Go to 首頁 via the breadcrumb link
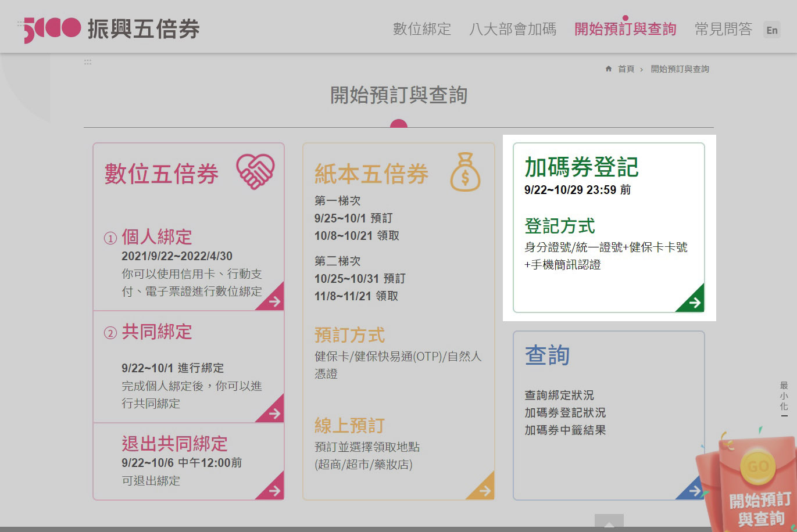797x532 pixels. pos(626,69)
